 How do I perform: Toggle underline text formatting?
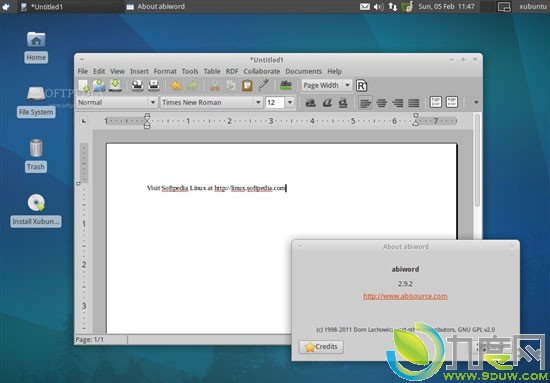(x=343, y=102)
